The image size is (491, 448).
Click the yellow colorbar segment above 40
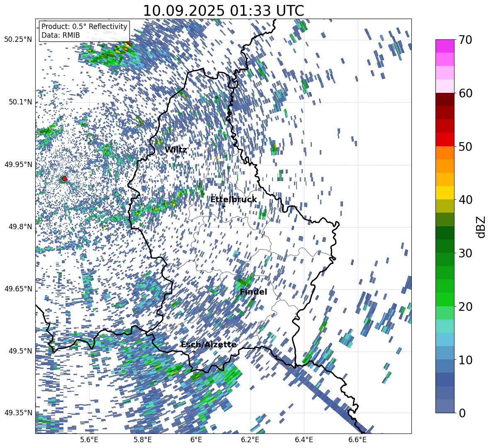[x=445, y=193]
